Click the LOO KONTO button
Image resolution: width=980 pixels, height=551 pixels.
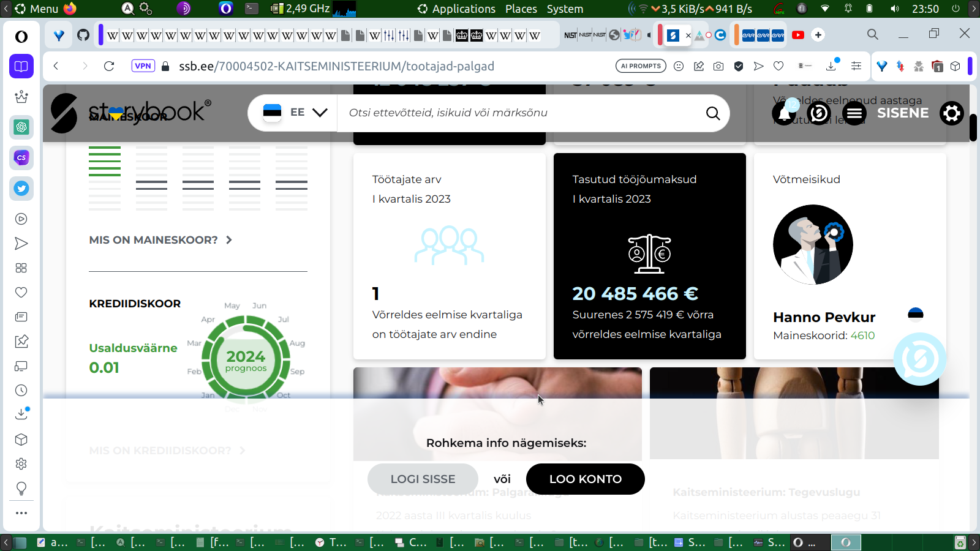(x=586, y=479)
